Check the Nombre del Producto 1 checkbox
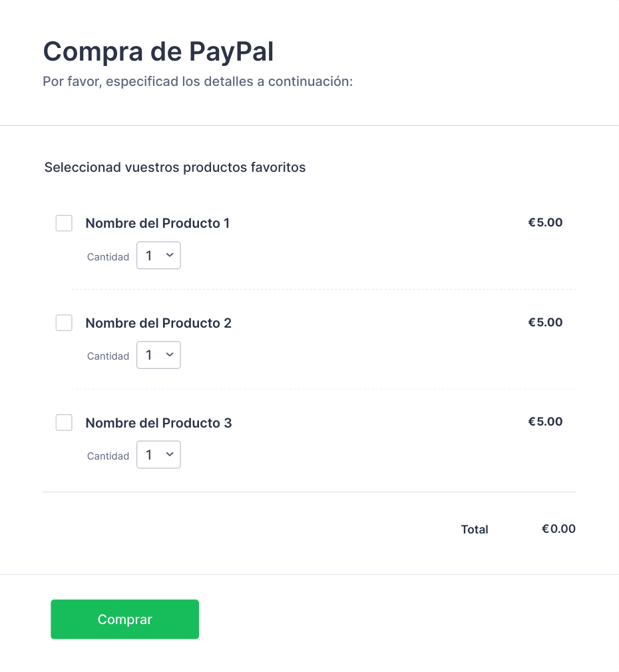 point(64,223)
